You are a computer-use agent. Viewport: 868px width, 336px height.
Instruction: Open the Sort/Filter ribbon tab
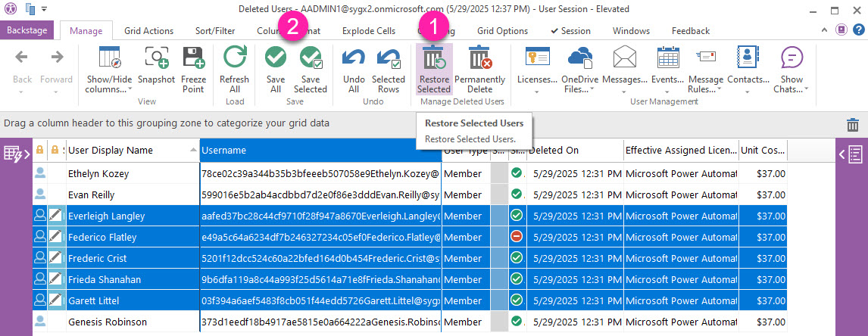[x=215, y=31]
